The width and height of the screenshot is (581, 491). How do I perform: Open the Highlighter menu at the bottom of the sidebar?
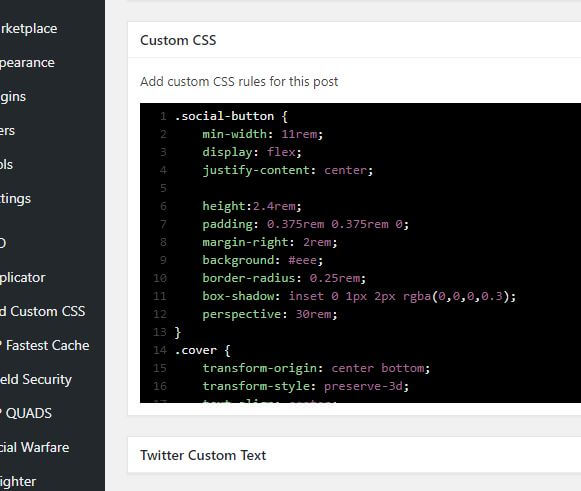[18, 482]
